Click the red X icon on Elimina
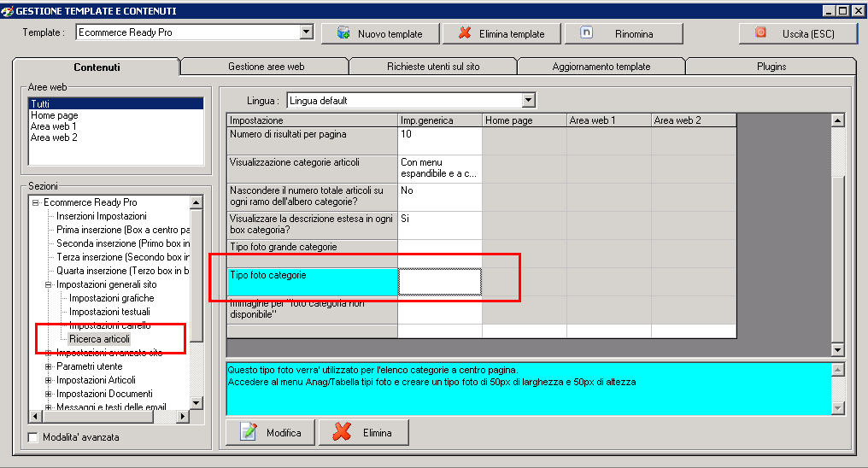This screenshot has width=868, height=468. [342, 432]
